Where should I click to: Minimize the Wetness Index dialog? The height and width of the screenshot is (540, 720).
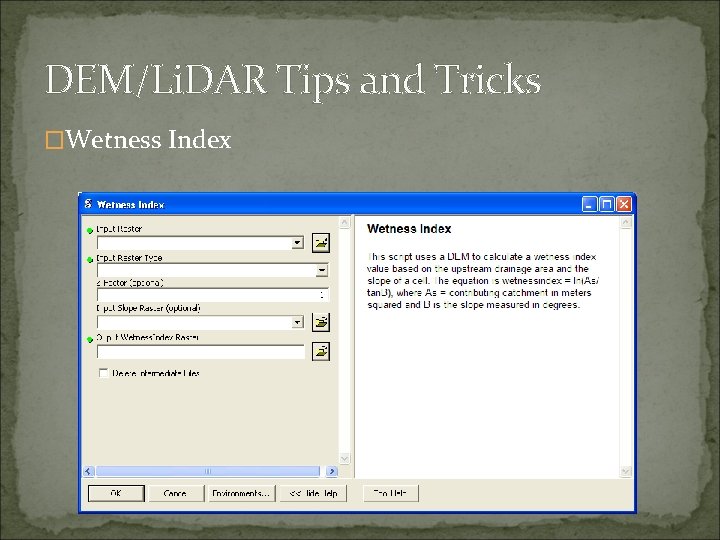[590, 204]
